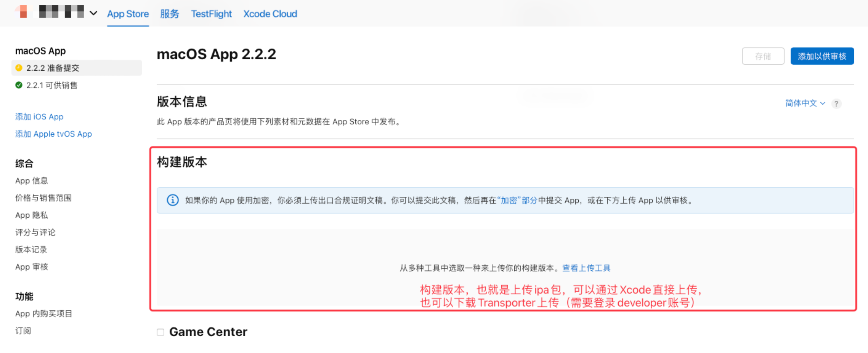Screen dimensions: 868x353
Task: Open the 简体中文 language dropdown
Action: pyautogui.click(x=805, y=103)
